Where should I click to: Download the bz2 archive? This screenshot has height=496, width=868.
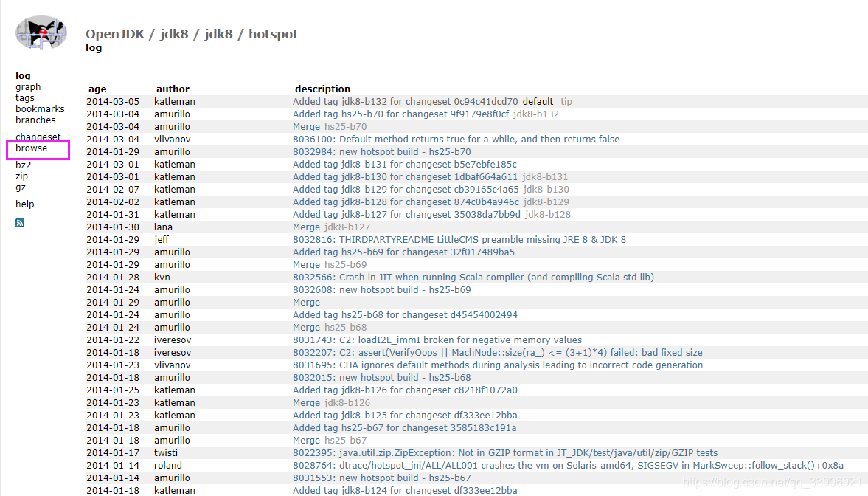[x=24, y=165]
